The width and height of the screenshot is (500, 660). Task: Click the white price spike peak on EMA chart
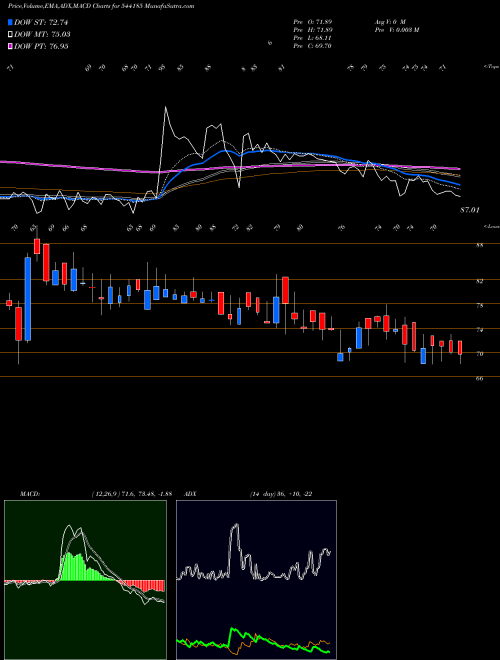coord(165,107)
